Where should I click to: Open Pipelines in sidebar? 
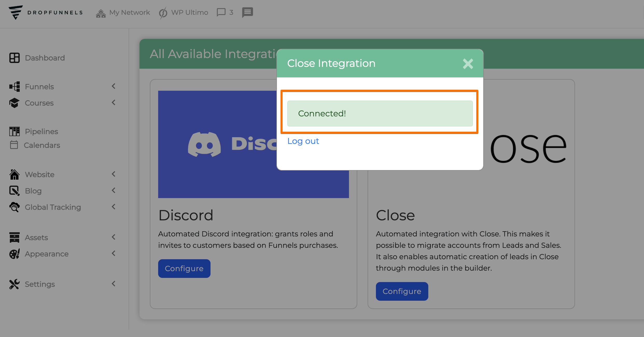click(41, 131)
